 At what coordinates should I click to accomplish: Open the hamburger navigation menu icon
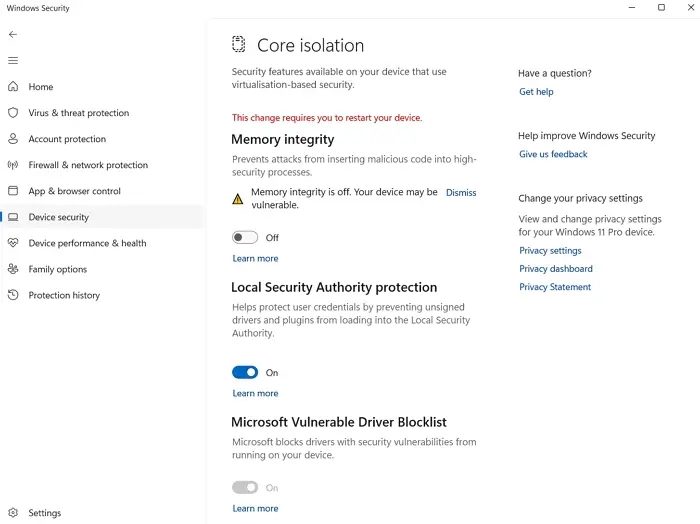click(x=13, y=60)
